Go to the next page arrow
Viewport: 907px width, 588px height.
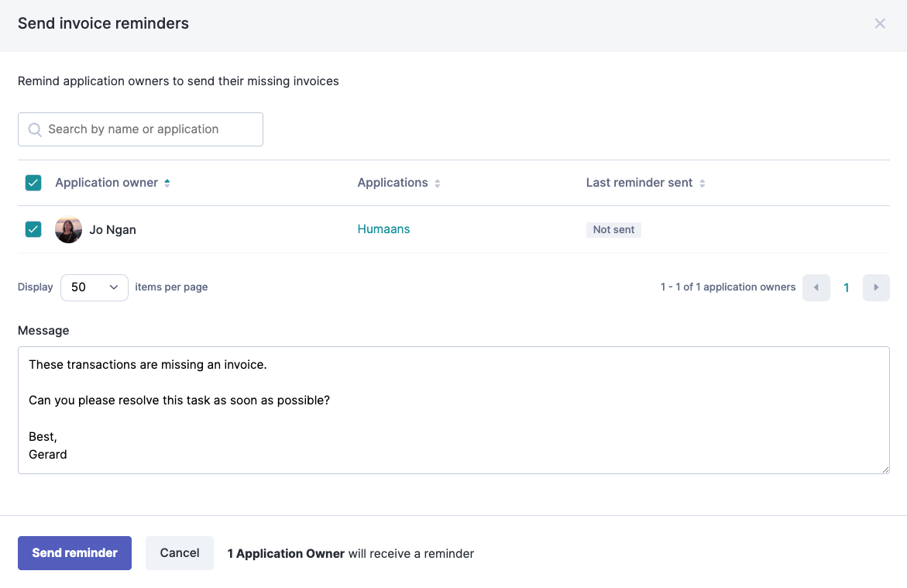point(876,287)
